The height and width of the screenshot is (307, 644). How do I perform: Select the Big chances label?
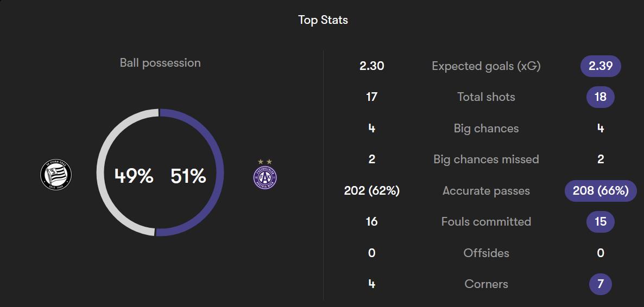tap(486, 129)
